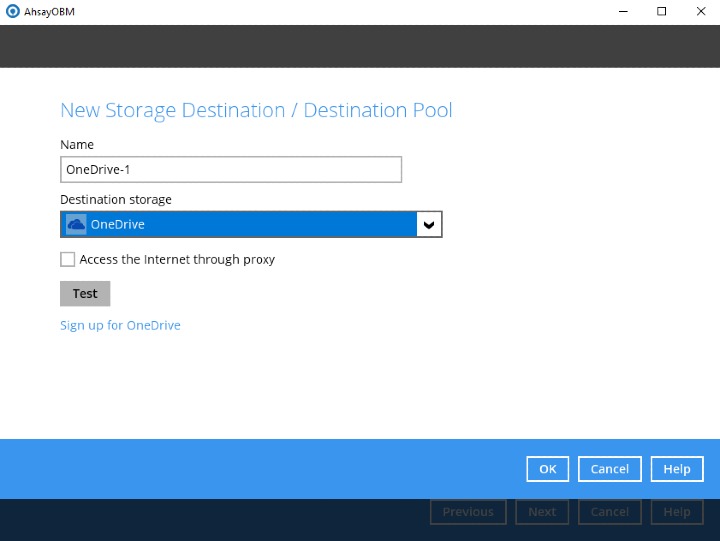The image size is (720, 541).
Task: Enable the proxy internet access checkbox
Action: [68, 260]
